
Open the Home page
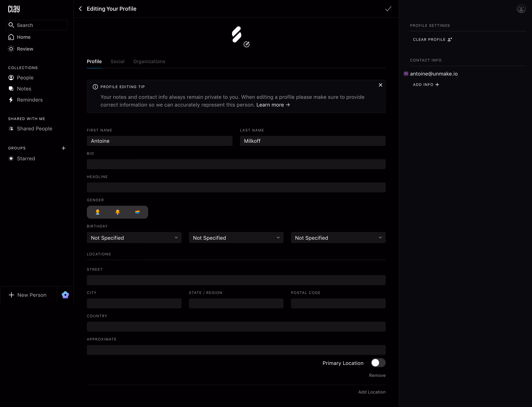[x=19, y=37]
